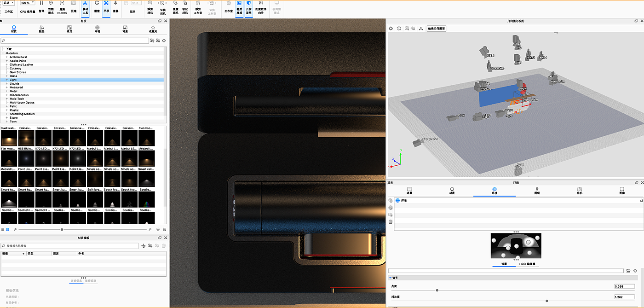Click the 亮度 (Brightness) slider handle
The image size is (644, 308).
(437, 291)
